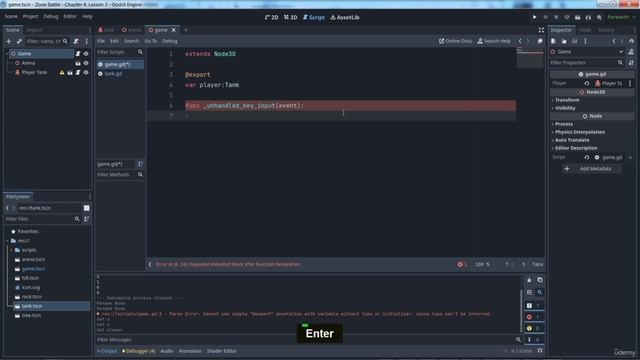This screenshot has width=640, height=360.
Task: Toggle warning messages filter in Output
Action: (533, 328)
